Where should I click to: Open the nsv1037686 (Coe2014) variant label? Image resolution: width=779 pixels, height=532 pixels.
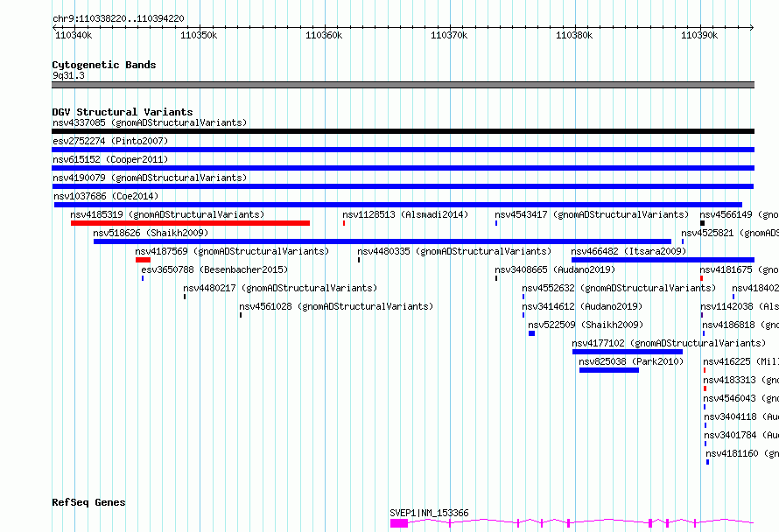pyautogui.click(x=106, y=196)
